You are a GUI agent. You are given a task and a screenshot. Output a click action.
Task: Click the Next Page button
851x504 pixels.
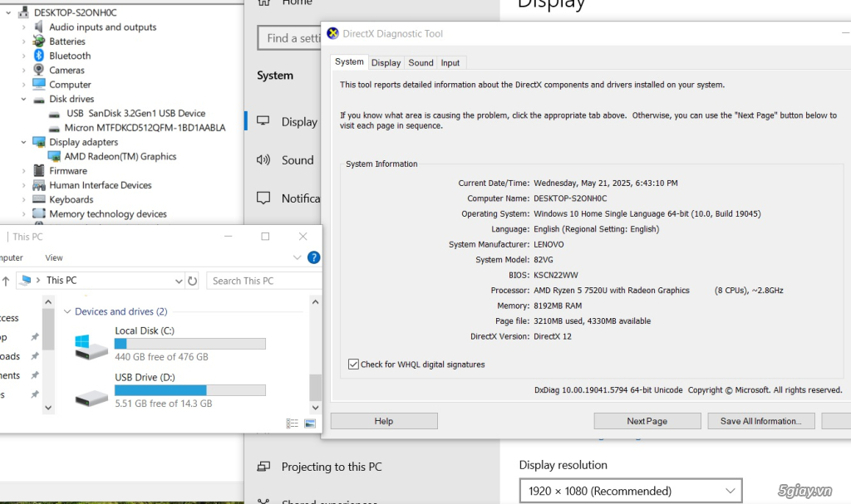(647, 421)
